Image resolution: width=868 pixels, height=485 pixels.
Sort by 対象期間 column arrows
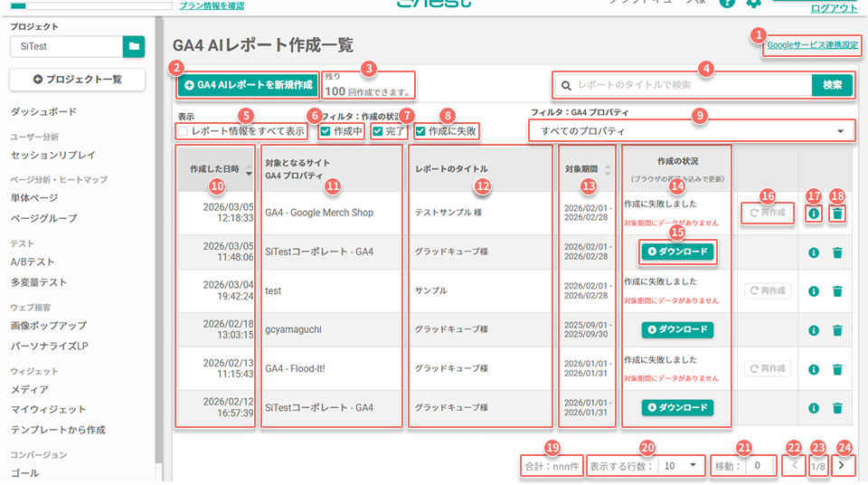[608, 169]
